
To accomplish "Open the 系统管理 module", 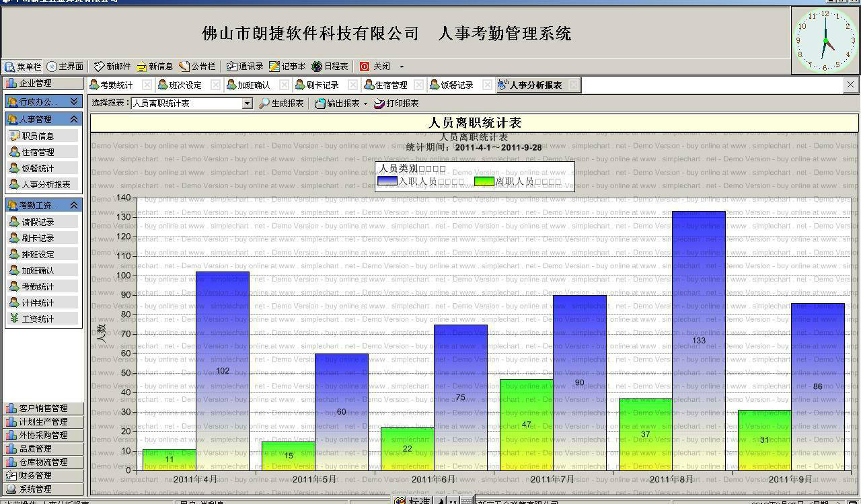I will (x=43, y=489).
